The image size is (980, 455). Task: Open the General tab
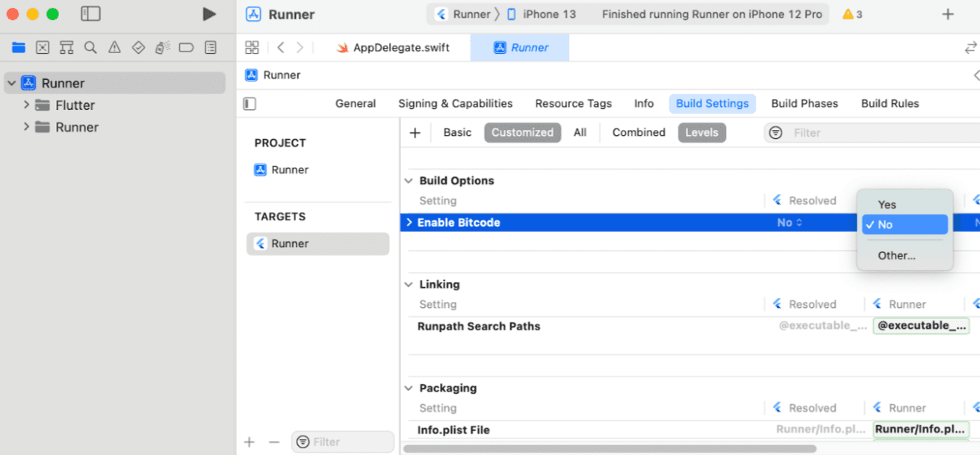pos(356,103)
